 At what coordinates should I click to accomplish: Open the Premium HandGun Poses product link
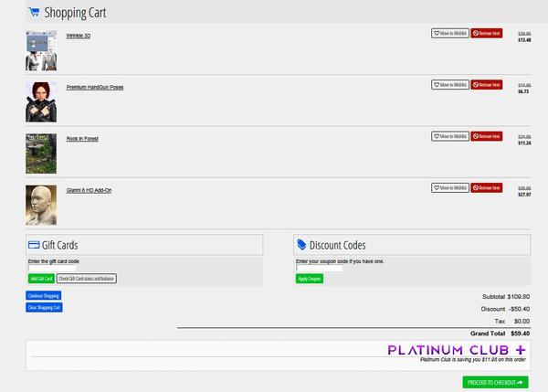95,87
